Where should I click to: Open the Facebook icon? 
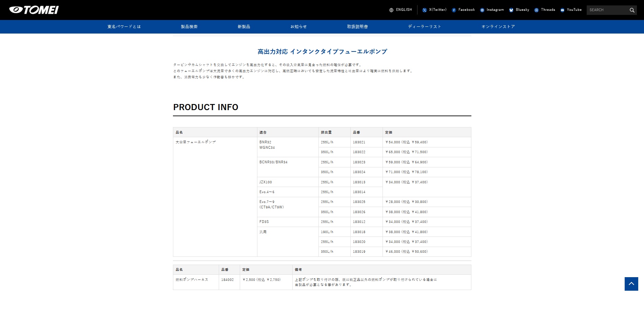coord(454,10)
